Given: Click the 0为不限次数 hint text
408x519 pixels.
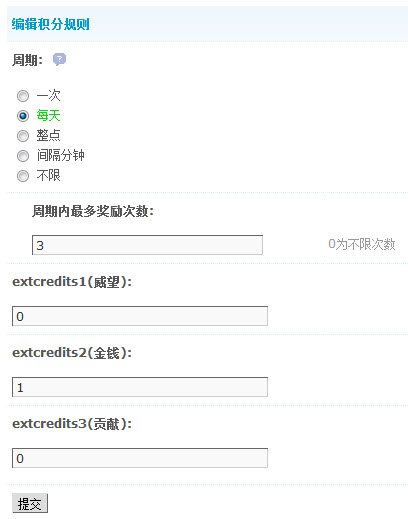Looking at the screenshot, I should [362, 244].
